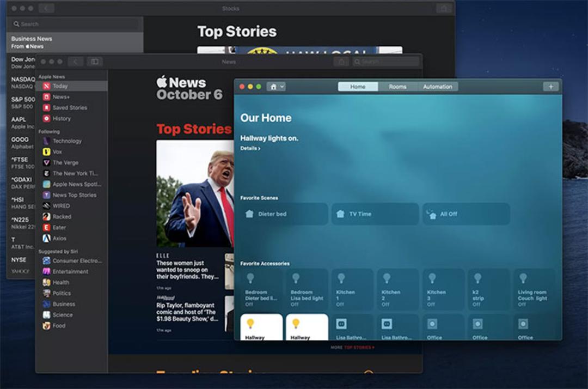Toggle the Living room Couch light tile
Image resolution: width=588 pixels, height=389 pixels.
click(x=534, y=289)
